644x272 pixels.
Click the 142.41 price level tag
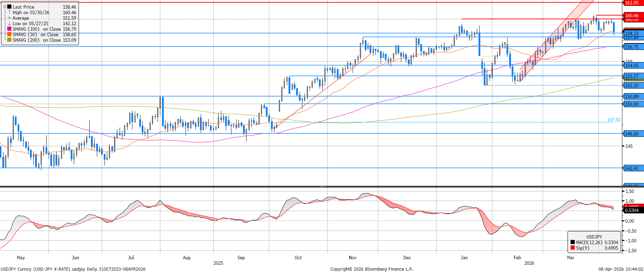point(632,168)
